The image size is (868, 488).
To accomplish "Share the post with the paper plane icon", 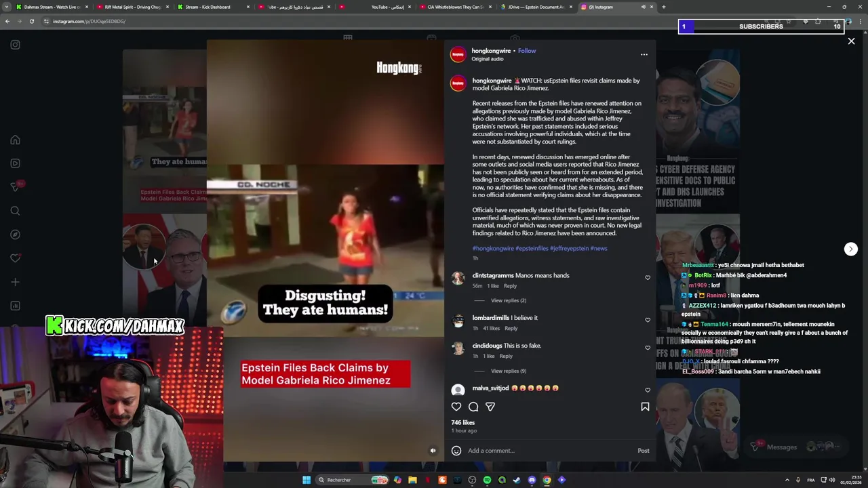I will pos(490,407).
